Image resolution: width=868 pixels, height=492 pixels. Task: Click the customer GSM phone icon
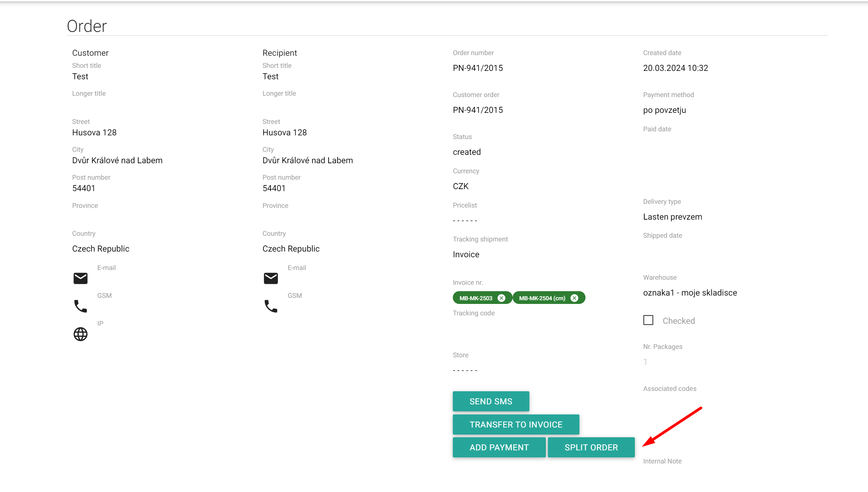[80, 306]
